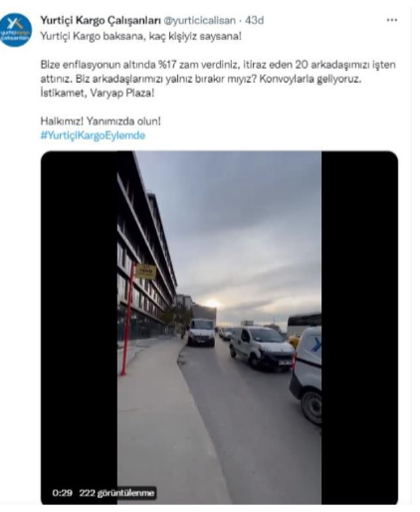Open the tweet via the 43d timestamp
This screenshot has width=420, height=512.
[255, 21]
